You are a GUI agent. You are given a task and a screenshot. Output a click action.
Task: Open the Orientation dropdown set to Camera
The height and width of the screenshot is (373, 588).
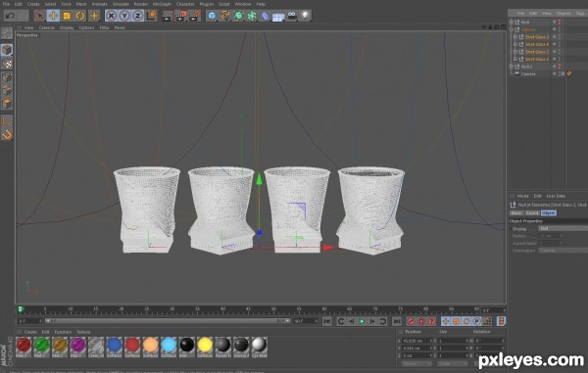pyautogui.click(x=563, y=251)
